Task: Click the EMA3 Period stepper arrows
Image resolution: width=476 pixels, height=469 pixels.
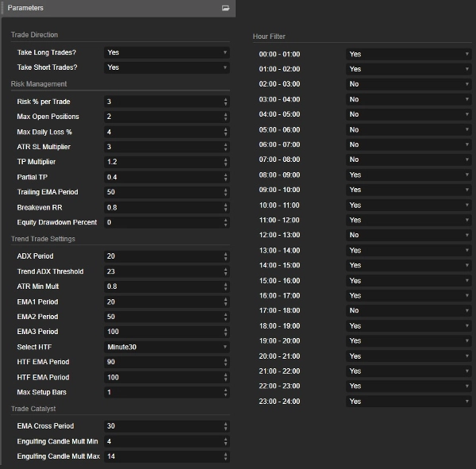Action: [x=225, y=332]
